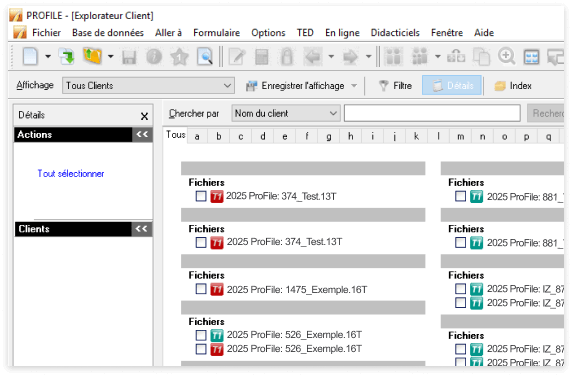
Task: Open dropdown arrow beside new file icon
Action: click(48, 57)
